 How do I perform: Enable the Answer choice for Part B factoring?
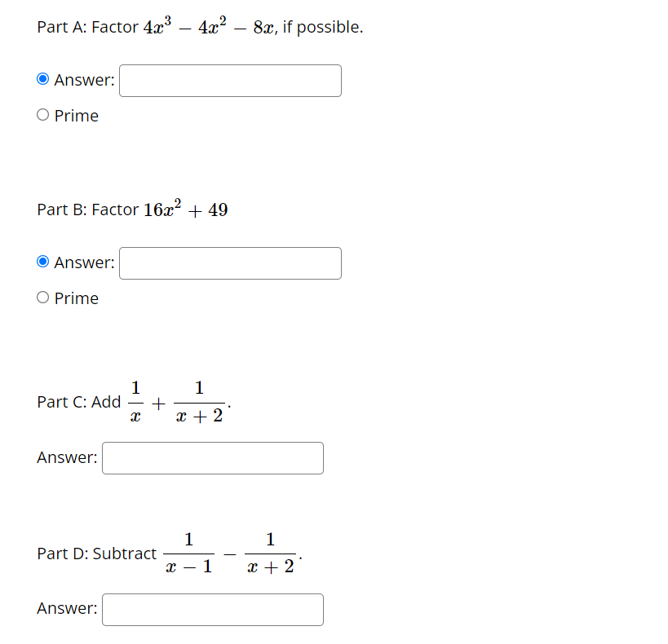pyautogui.click(x=42, y=261)
